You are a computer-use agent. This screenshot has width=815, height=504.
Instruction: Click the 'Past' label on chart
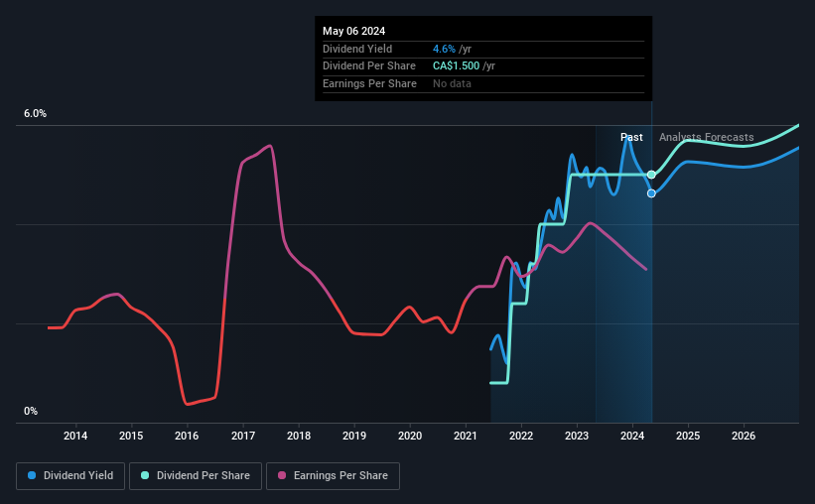(x=631, y=137)
